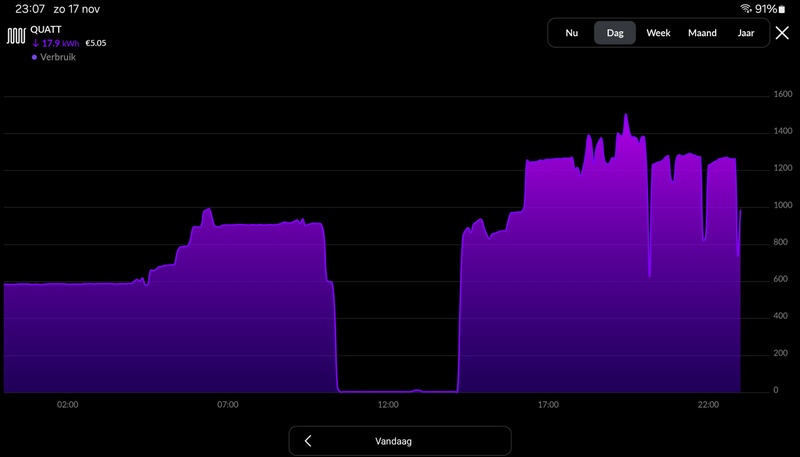This screenshot has height=457, width=800.
Task: Click the highest consumption peak near 1500
Action: tap(626, 115)
